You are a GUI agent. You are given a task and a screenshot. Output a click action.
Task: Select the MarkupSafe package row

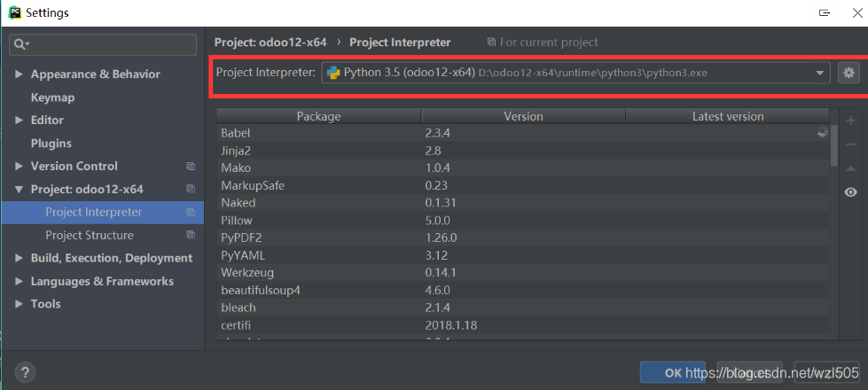tap(523, 185)
